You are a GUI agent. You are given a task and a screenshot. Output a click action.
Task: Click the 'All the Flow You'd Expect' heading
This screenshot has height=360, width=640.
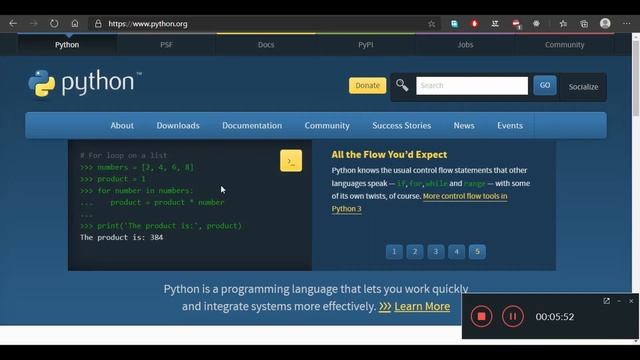tap(389, 155)
